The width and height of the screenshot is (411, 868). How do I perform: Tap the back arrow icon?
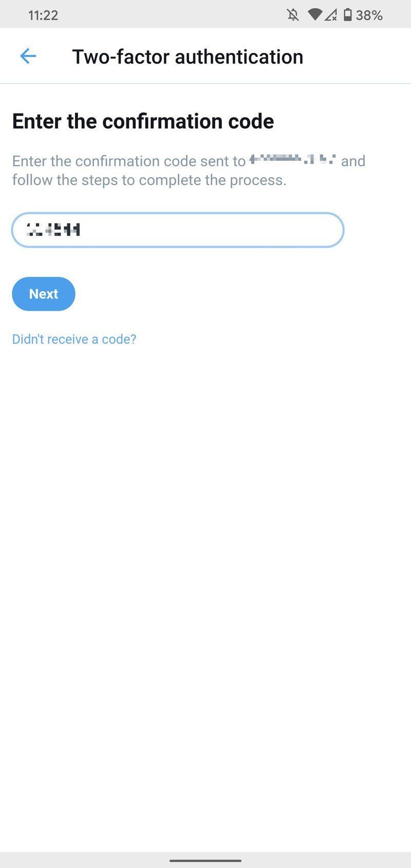point(28,56)
